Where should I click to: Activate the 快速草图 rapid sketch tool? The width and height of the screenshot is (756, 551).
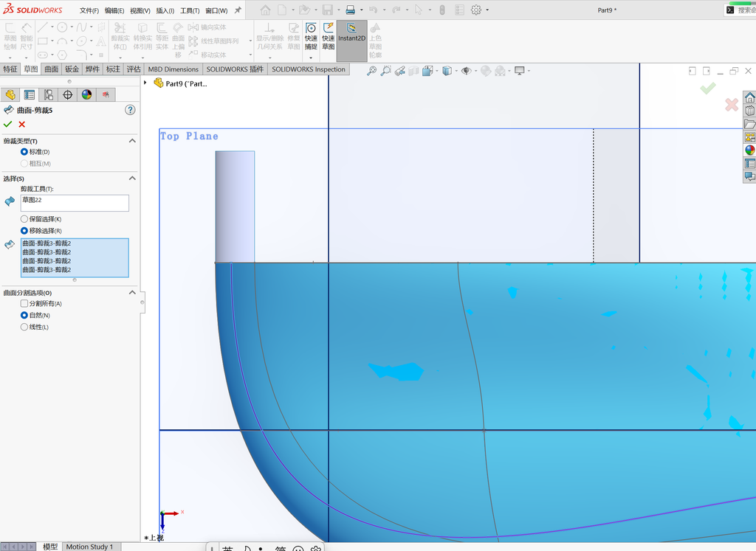pyautogui.click(x=329, y=36)
